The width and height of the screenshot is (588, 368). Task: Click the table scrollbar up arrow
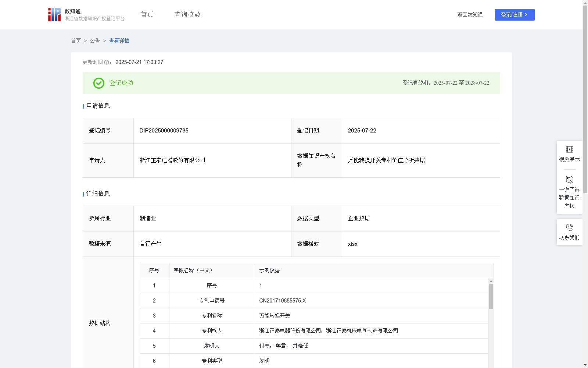(491, 281)
